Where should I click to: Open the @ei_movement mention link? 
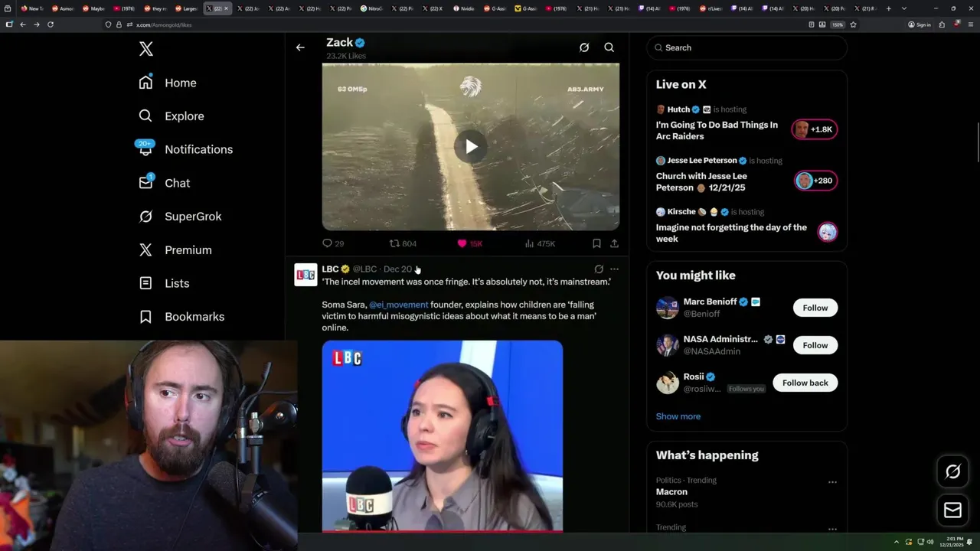click(x=398, y=305)
